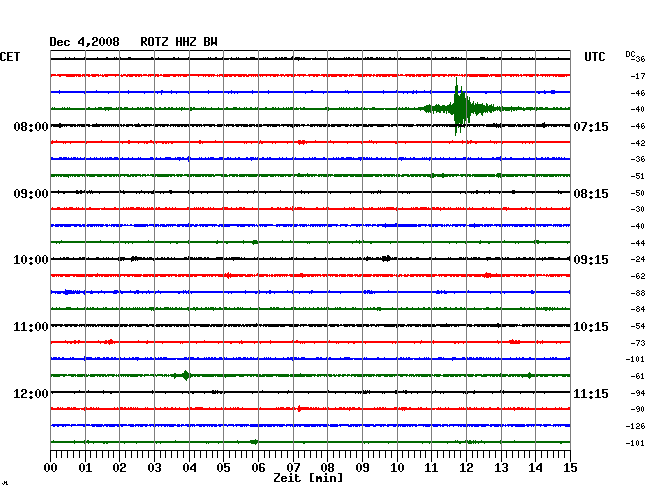650x494 pixels.
Task: Click the 'CET' timezone label
Action: (x=10, y=57)
